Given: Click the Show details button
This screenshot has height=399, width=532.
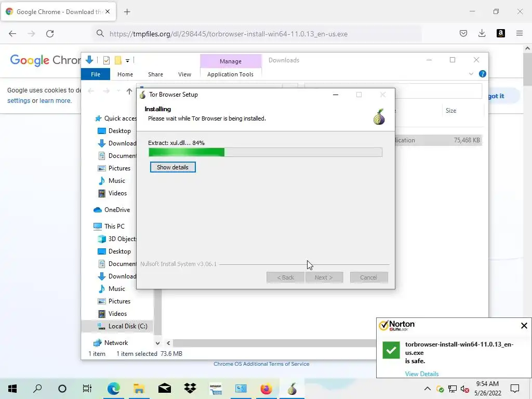Looking at the screenshot, I should click(172, 167).
